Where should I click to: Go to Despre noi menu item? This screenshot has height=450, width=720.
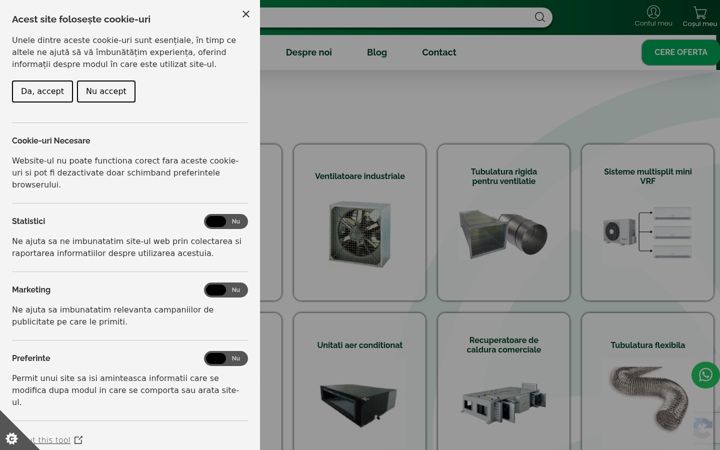[x=309, y=52]
